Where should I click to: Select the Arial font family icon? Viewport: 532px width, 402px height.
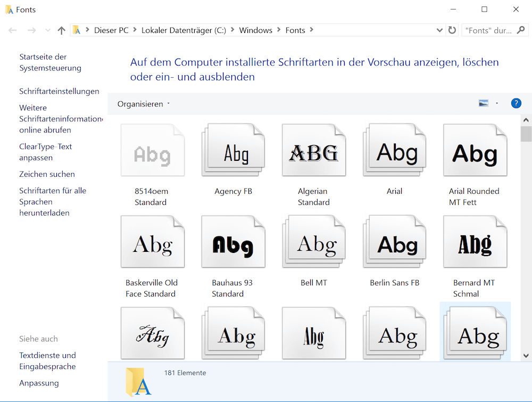tap(395, 150)
